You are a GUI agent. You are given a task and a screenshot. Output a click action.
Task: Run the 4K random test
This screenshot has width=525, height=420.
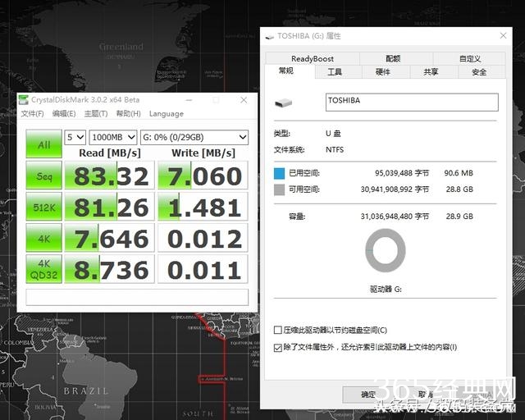click(x=43, y=238)
